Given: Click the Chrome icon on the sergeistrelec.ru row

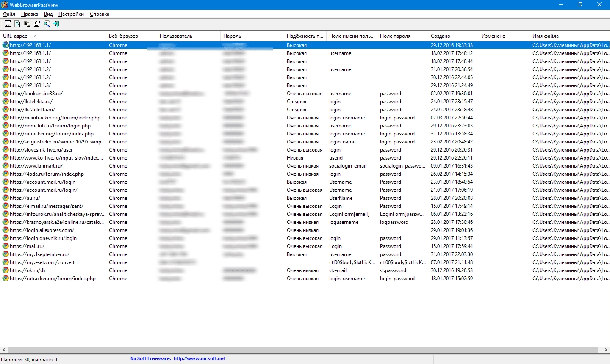Looking at the screenshot, I should coord(6,142).
